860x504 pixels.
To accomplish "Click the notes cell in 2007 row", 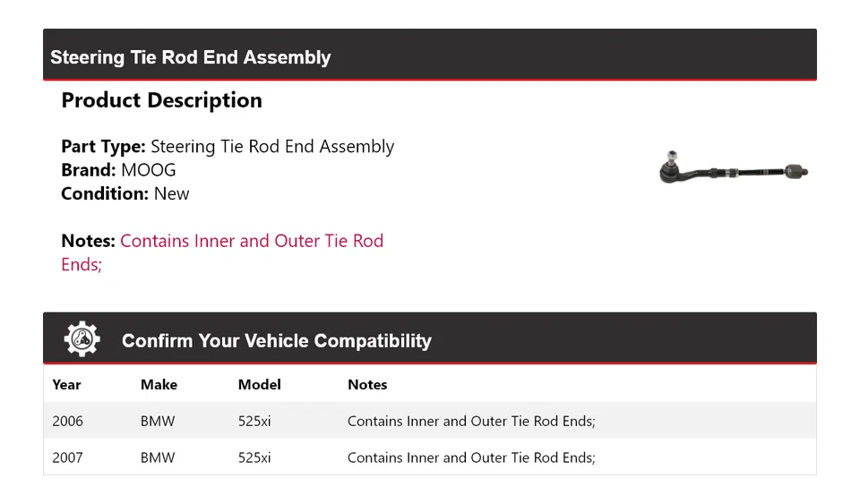I will 471,457.
